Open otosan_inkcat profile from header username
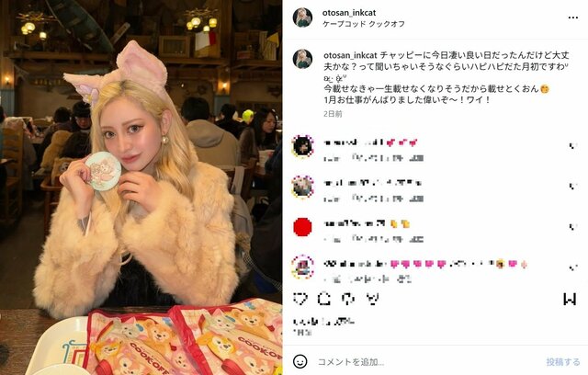Image resolution: width=588 pixels, height=375 pixels. point(349,13)
